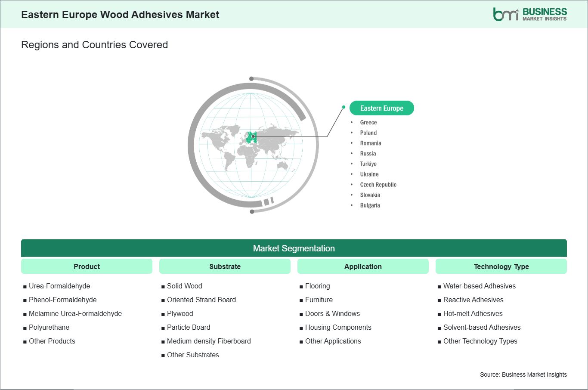588x390 pixels.
Task: Click 'Doors & Windows' under Application
Action: [332, 313]
